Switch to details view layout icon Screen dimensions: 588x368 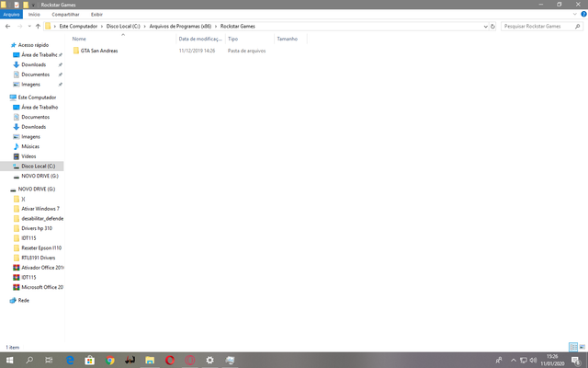(573, 347)
